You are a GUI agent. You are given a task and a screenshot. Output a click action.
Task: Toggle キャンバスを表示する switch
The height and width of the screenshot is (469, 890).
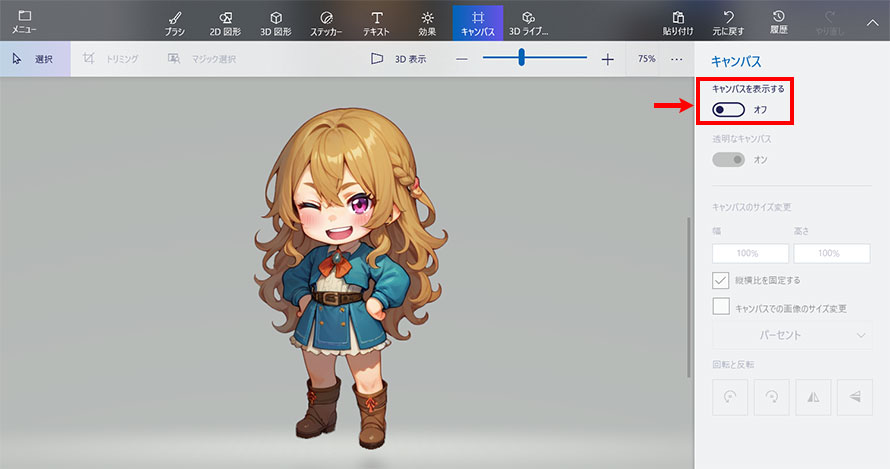pyautogui.click(x=729, y=110)
